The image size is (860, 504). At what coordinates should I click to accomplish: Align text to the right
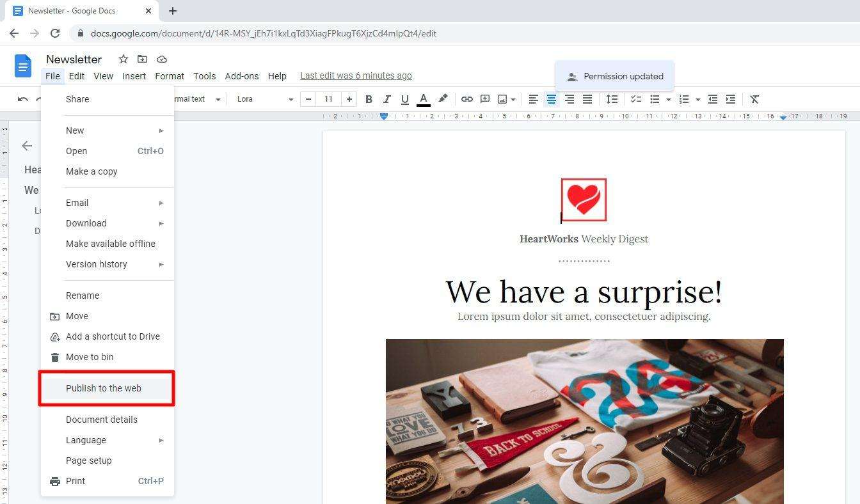click(569, 99)
